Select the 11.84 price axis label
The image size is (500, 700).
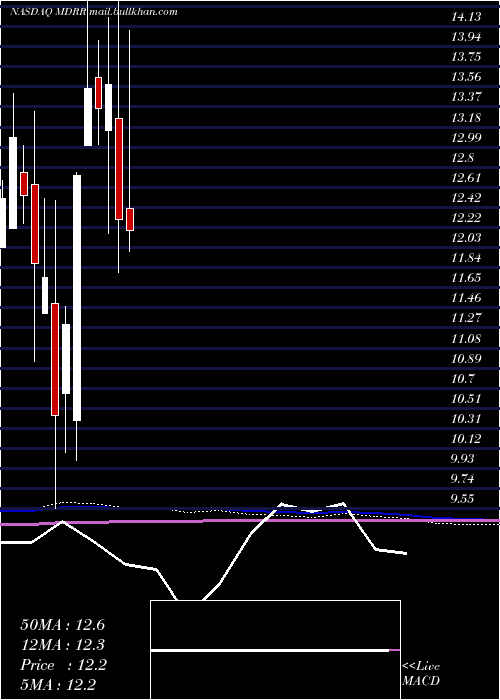(x=466, y=258)
